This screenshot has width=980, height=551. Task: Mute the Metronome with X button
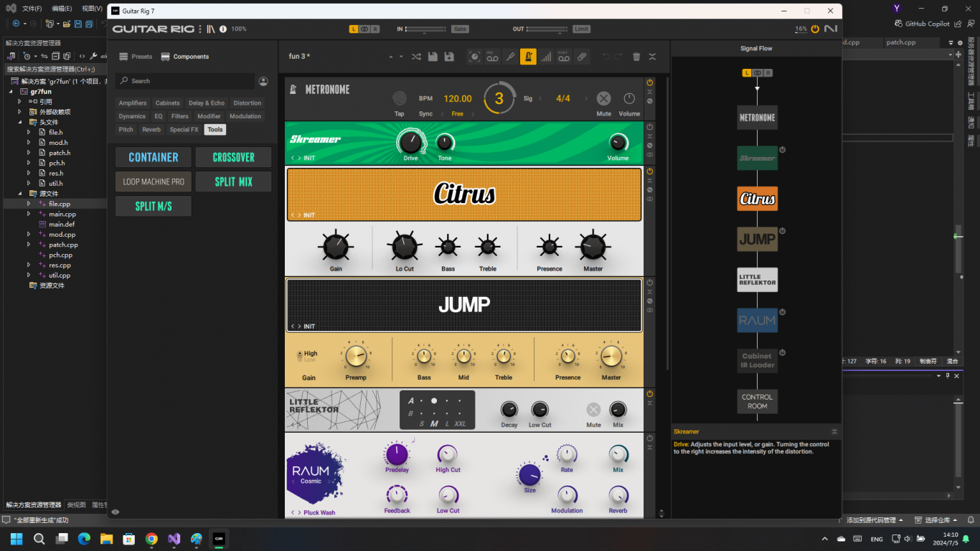pyautogui.click(x=604, y=98)
